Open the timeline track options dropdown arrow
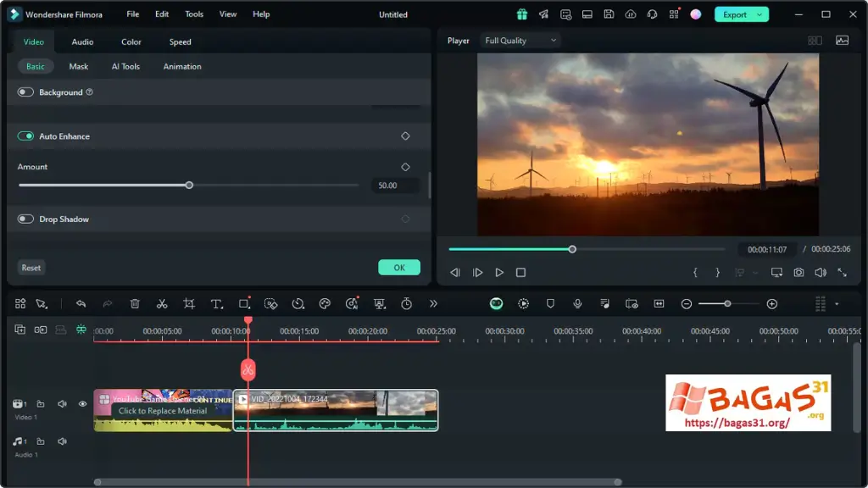Screen dimensions: 868x488 [836, 303]
